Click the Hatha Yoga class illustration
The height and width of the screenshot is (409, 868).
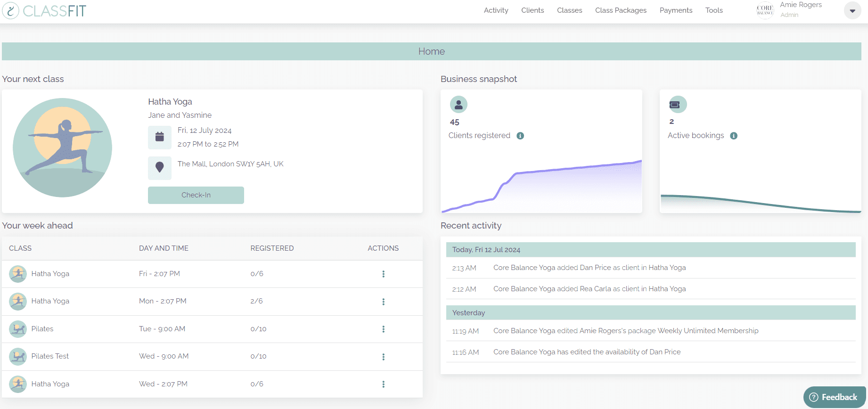tap(62, 147)
